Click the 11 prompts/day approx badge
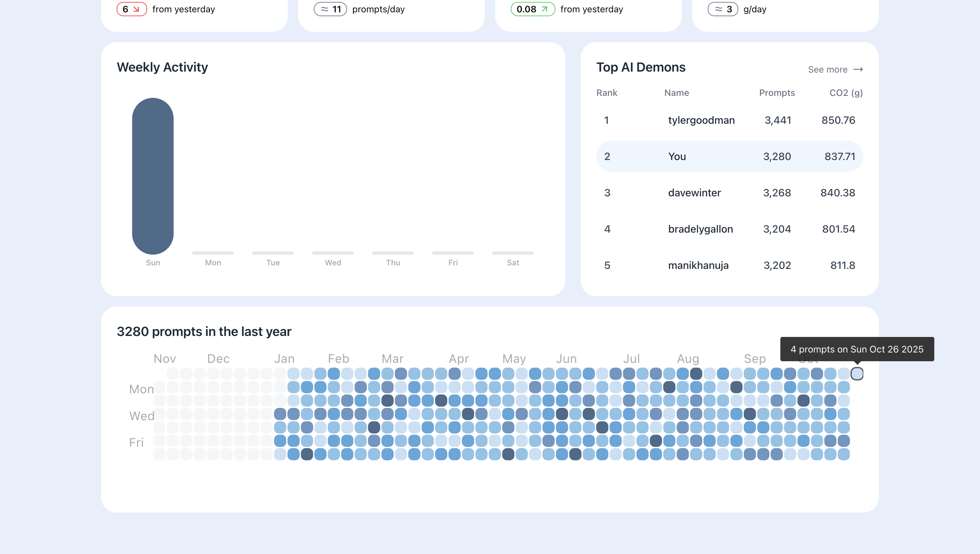Screen dimensions: 980x554 tap(330, 9)
